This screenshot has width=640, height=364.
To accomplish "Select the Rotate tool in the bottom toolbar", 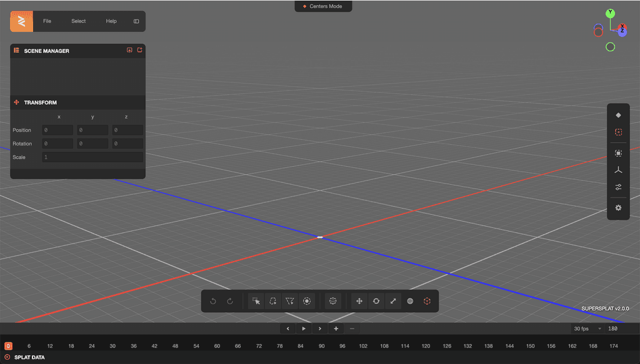I will 376,301.
